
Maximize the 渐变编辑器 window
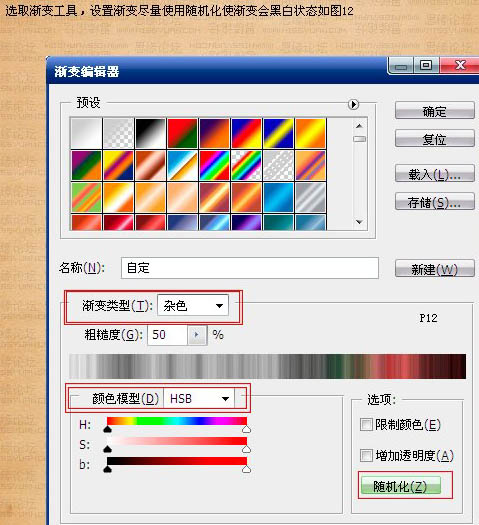point(426,65)
